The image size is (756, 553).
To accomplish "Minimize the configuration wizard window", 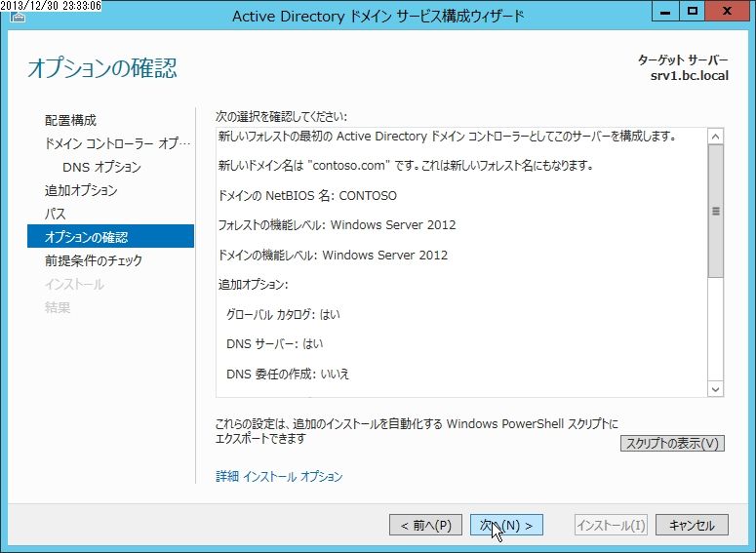I will tap(665, 11).
